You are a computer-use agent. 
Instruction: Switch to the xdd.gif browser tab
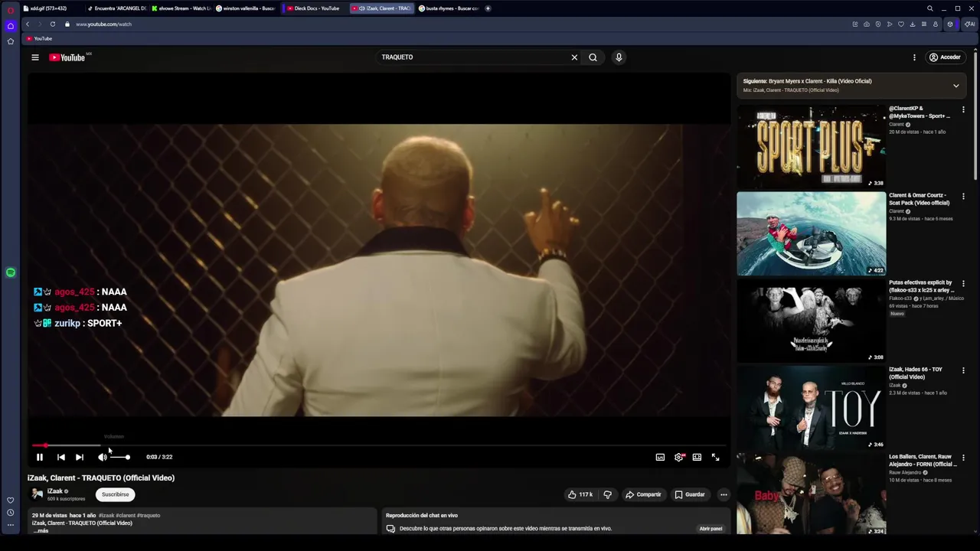51,8
